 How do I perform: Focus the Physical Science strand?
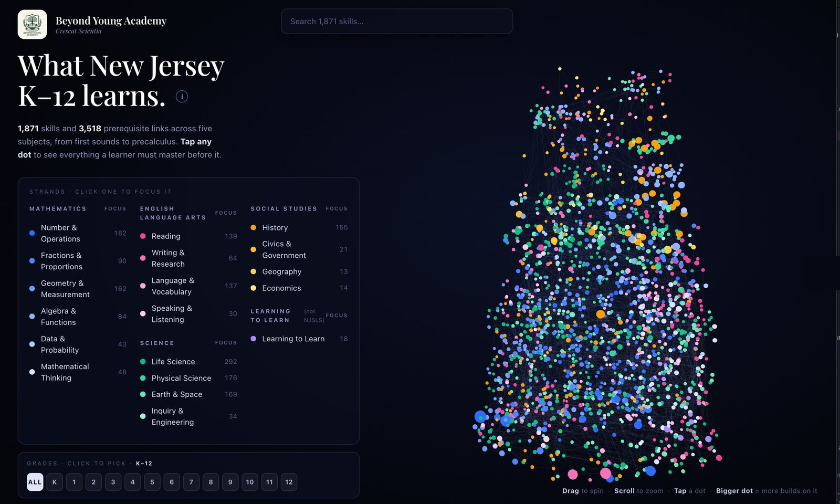tap(188, 378)
